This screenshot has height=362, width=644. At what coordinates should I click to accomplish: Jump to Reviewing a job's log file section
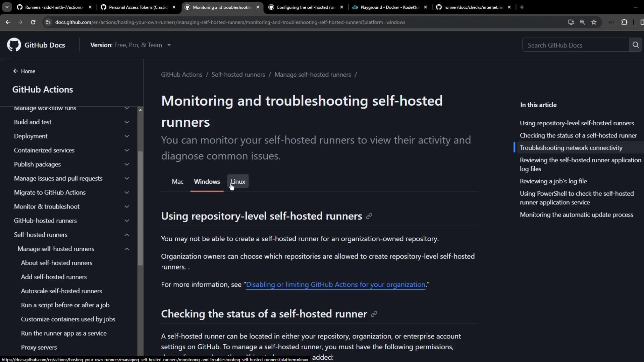(x=553, y=181)
